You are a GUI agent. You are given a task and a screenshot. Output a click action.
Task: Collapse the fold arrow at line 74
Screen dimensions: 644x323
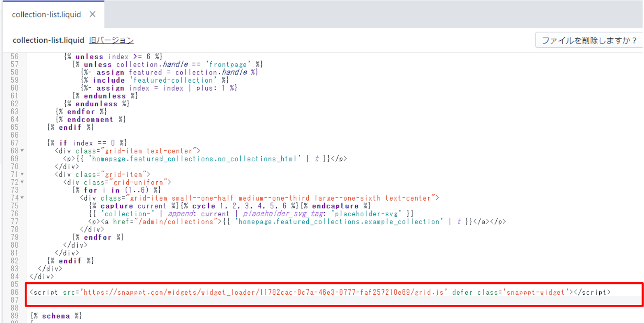coord(22,198)
